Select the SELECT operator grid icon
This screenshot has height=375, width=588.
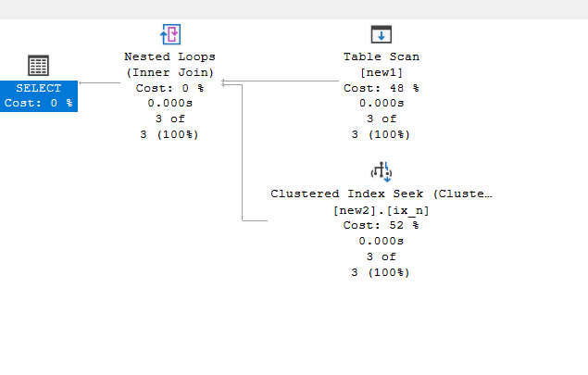click(38, 65)
